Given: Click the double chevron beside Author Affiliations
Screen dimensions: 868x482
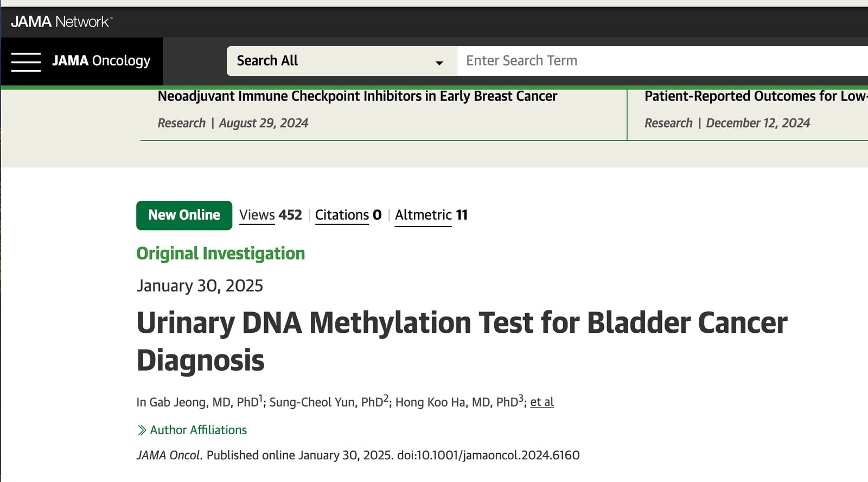Looking at the screenshot, I should coord(142,430).
